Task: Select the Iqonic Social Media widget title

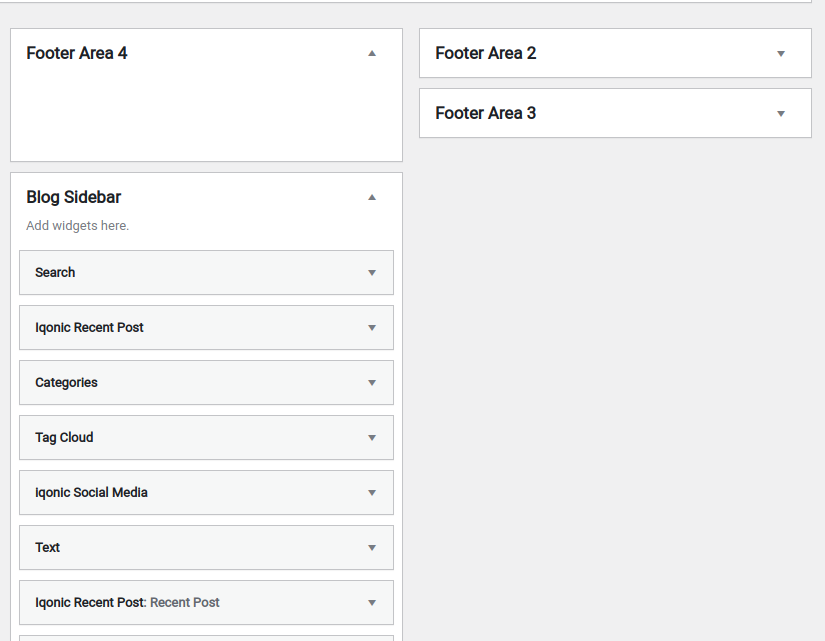Action: coord(91,492)
